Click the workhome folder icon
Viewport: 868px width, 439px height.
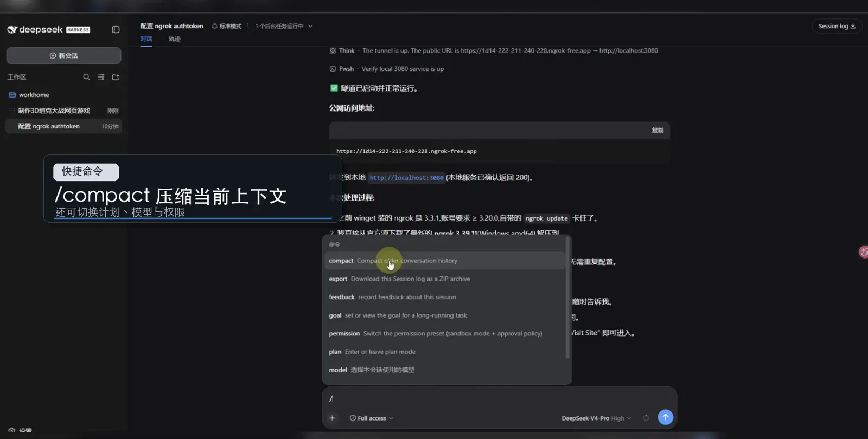point(12,95)
